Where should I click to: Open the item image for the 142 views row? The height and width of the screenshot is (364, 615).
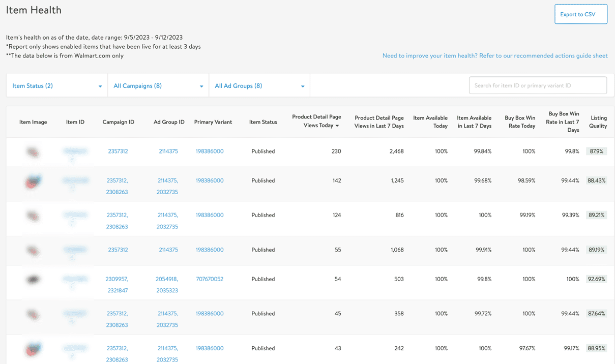(x=33, y=181)
